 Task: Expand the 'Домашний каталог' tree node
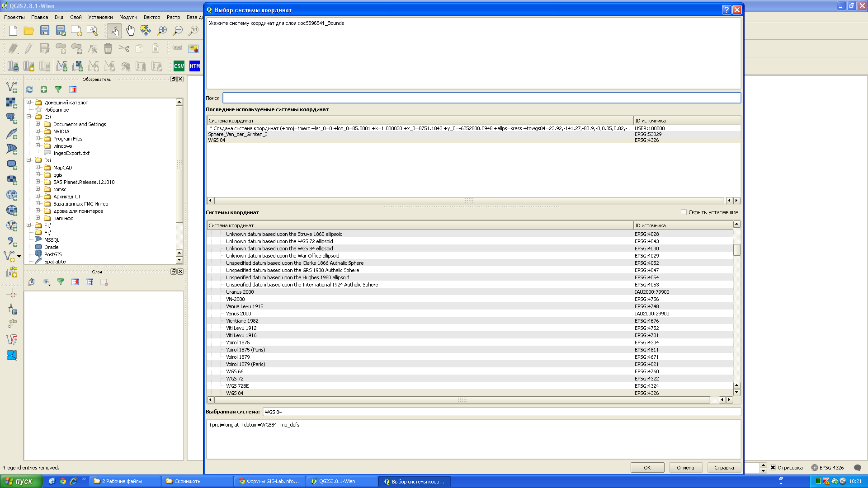click(x=29, y=103)
